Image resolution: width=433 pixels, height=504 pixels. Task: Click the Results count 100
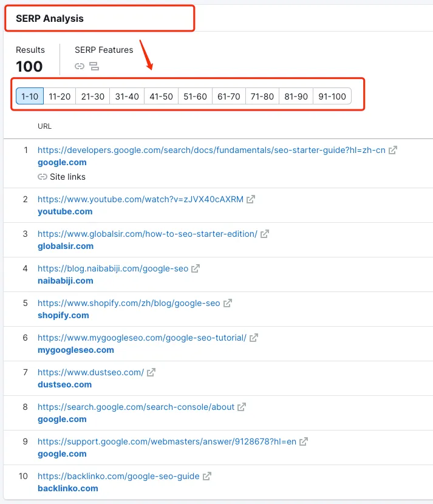click(x=29, y=67)
